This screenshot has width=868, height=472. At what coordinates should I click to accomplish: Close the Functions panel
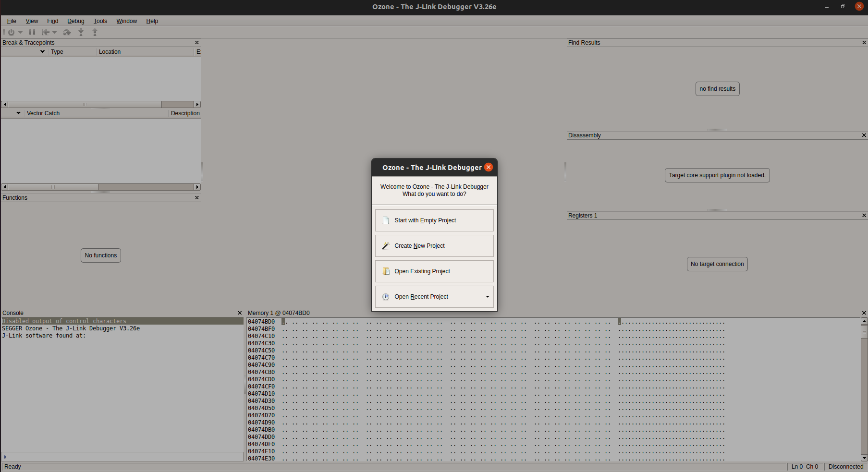196,198
